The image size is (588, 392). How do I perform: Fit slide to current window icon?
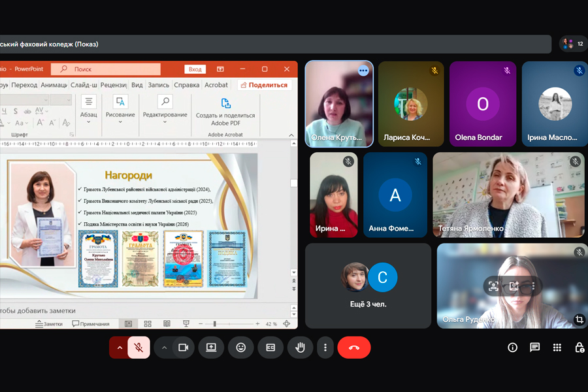point(287,324)
